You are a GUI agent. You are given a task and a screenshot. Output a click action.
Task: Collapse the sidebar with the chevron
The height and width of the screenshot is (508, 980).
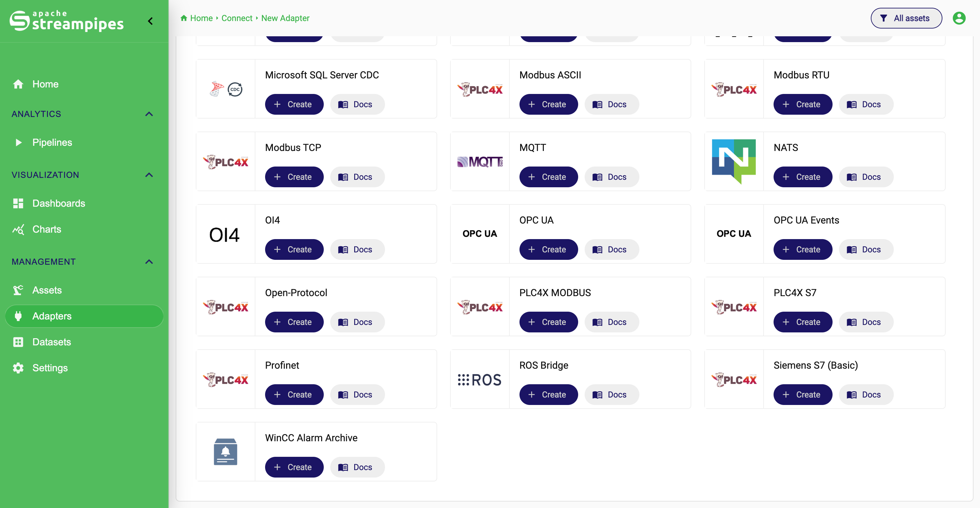[150, 21]
